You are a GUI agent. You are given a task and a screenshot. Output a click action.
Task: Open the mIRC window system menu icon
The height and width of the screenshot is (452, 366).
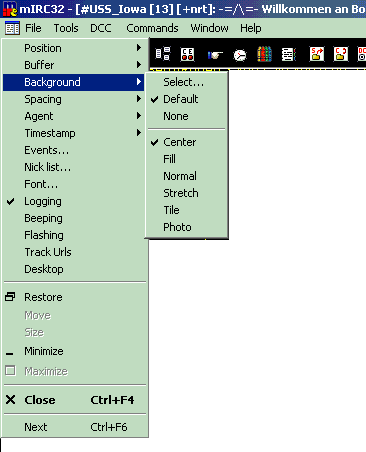click(x=12, y=28)
